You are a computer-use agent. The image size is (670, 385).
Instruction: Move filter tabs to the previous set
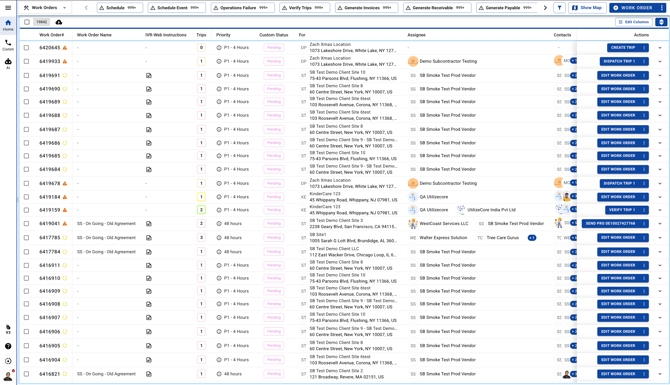[86, 8]
